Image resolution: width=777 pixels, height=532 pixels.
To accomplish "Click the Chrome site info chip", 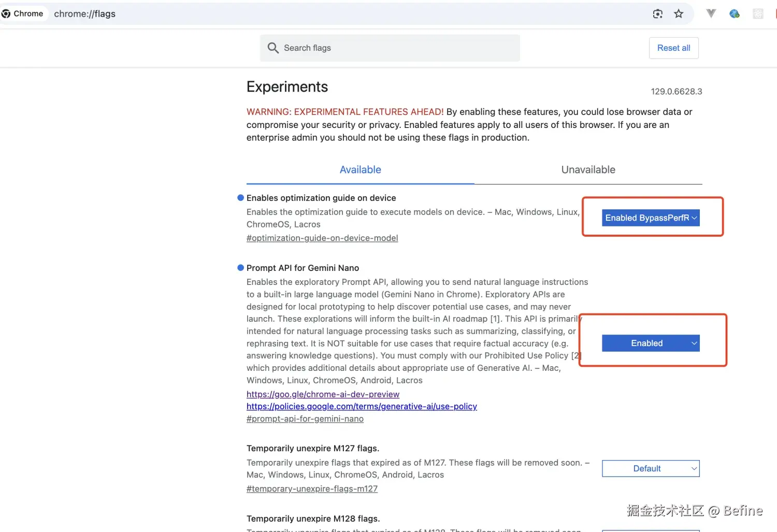I will [23, 14].
